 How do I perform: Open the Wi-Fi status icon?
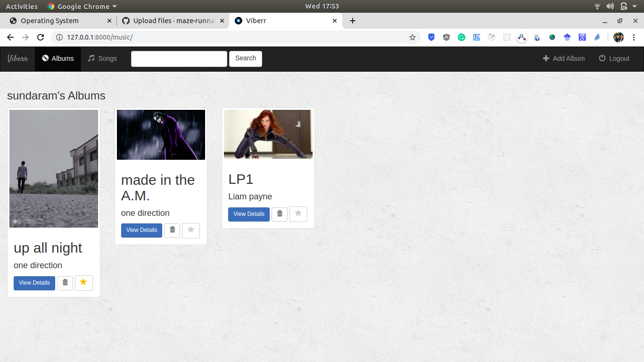click(597, 6)
